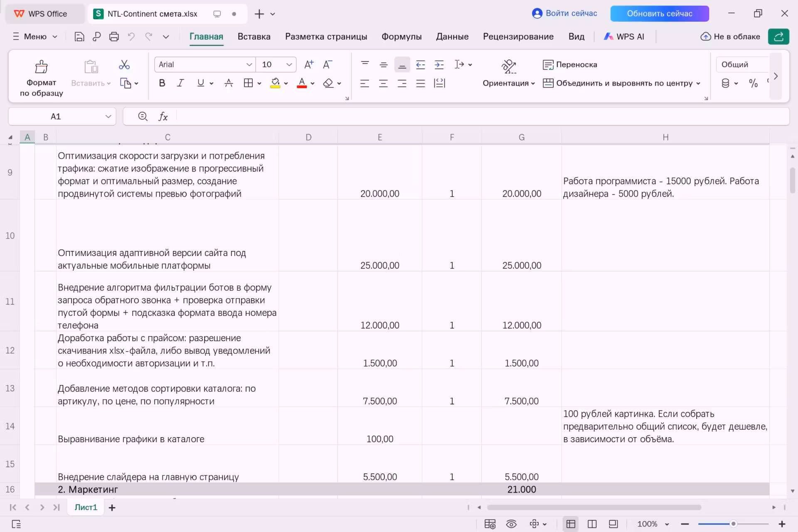Increase font size with A+ icon

coord(309,64)
